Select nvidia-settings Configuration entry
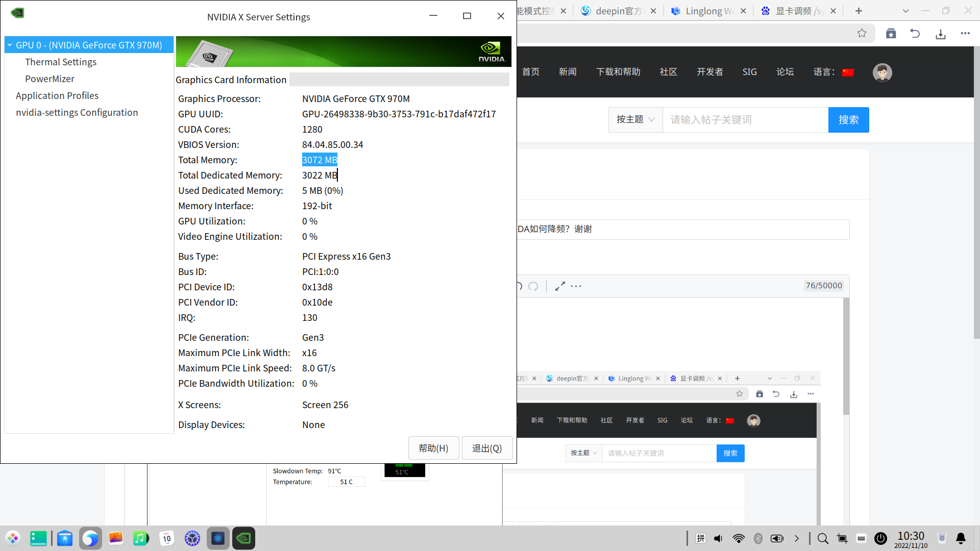Image resolution: width=980 pixels, height=551 pixels. pyautogui.click(x=77, y=112)
